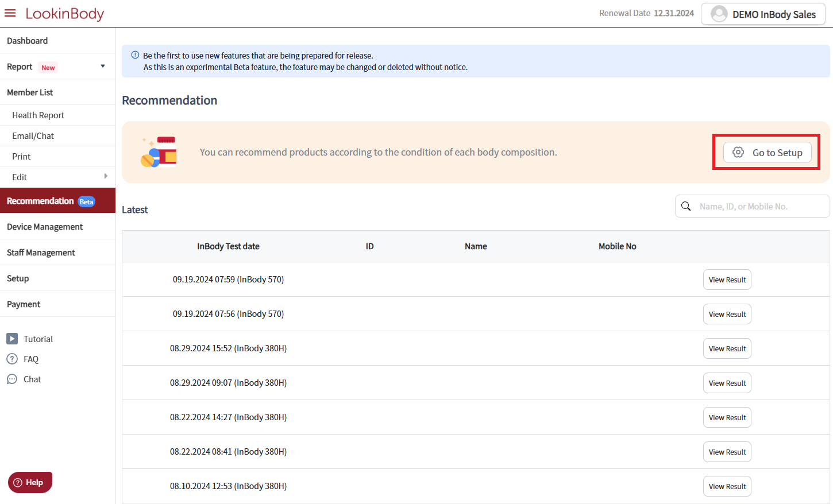Click the InBody Test date column header
Screen dimensions: 833x504
pyautogui.click(x=228, y=246)
